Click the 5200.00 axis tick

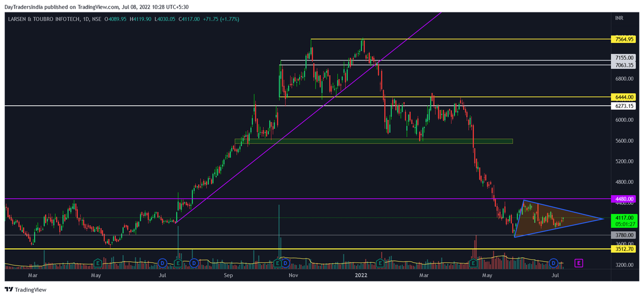[624, 161]
